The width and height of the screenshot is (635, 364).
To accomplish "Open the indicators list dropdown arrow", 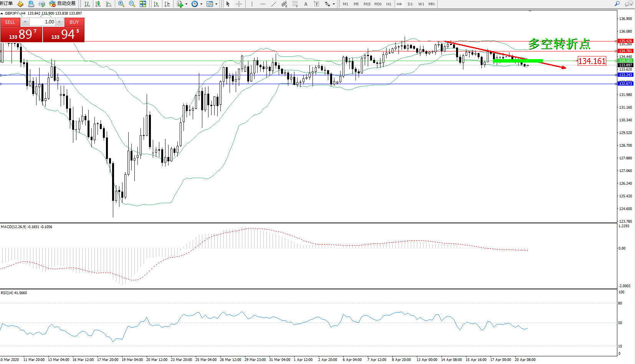I will pyautogui.click(x=187, y=4).
